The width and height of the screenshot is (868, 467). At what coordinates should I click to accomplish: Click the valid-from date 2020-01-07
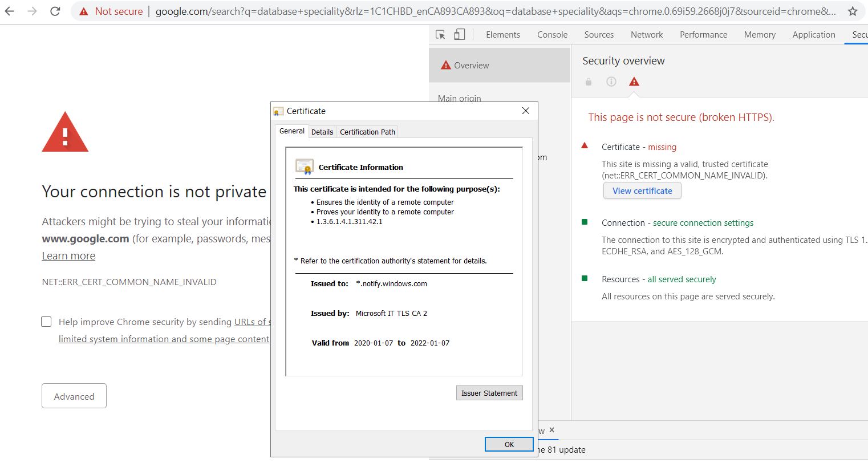374,343
